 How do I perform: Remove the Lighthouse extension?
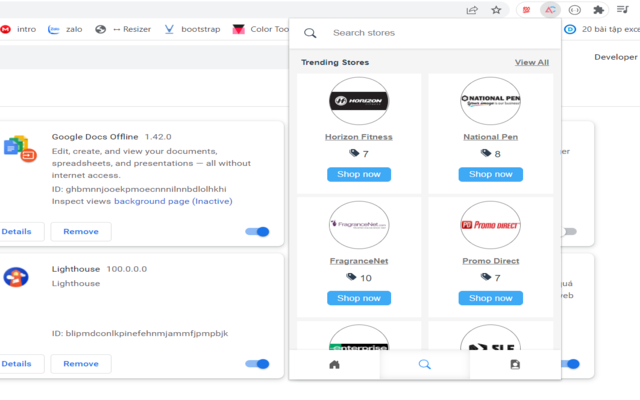click(x=81, y=364)
